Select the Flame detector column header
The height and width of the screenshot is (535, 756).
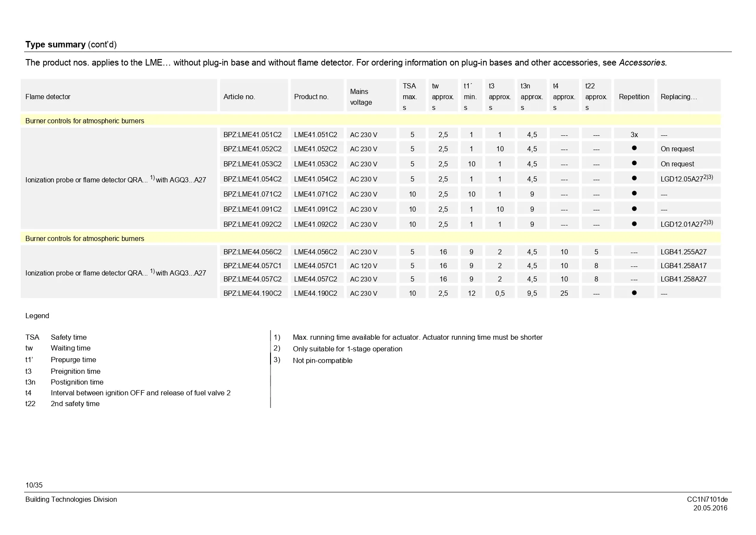point(48,97)
